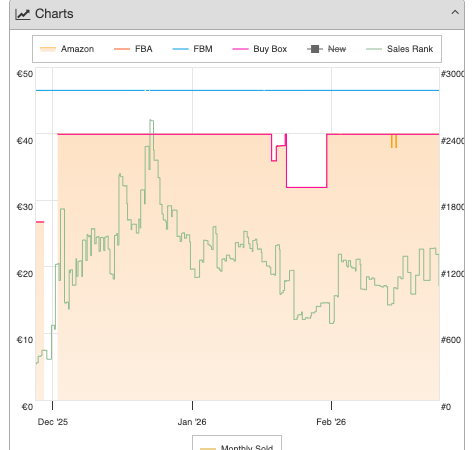Collapse the Charts panel with the chevron
This screenshot has width=474, height=450.
coord(455,13)
